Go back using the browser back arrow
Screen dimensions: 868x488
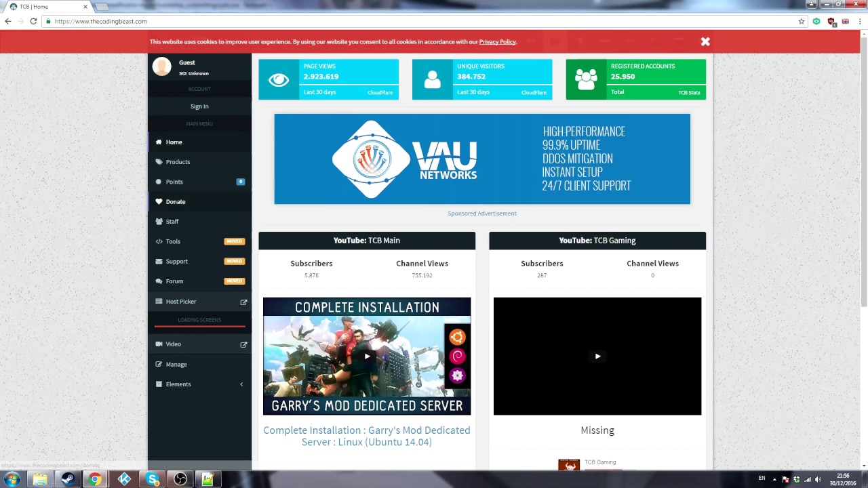tap(8, 22)
